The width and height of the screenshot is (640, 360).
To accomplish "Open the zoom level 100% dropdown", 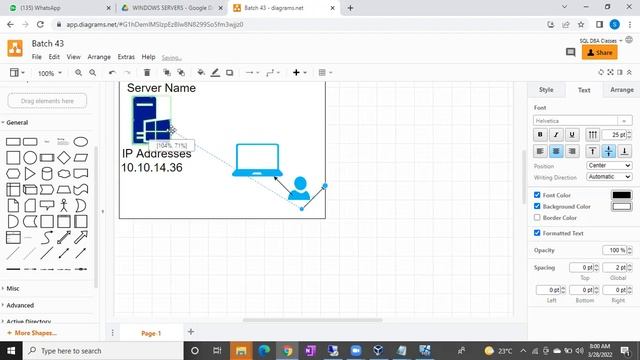I will pos(50,73).
